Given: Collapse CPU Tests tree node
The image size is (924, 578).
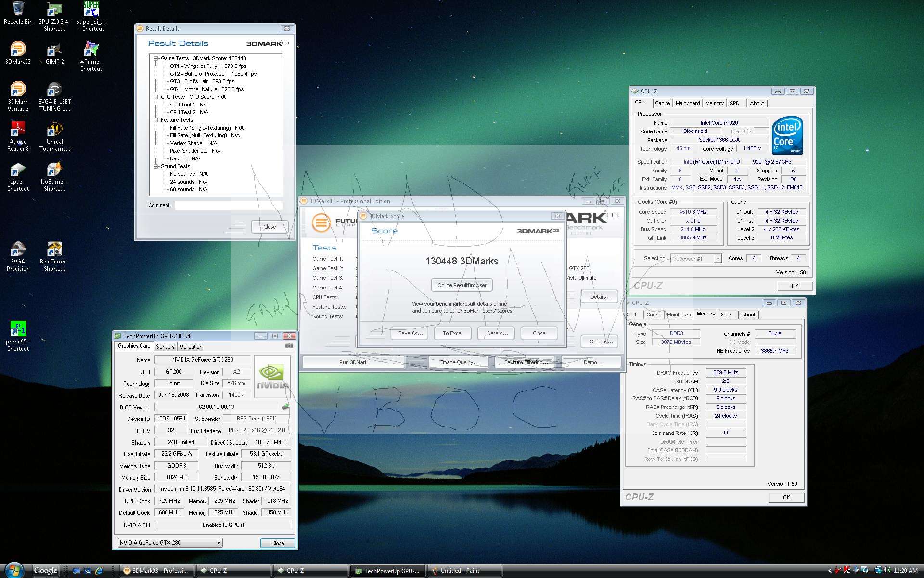Looking at the screenshot, I should pos(156,97).
